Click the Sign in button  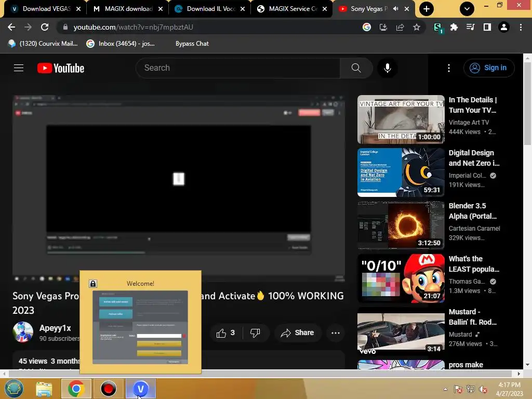tap(489, 68)
